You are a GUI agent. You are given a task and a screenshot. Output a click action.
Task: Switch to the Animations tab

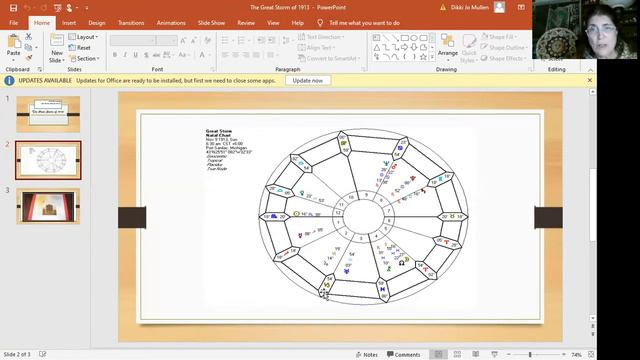click(x=171, y=23)
